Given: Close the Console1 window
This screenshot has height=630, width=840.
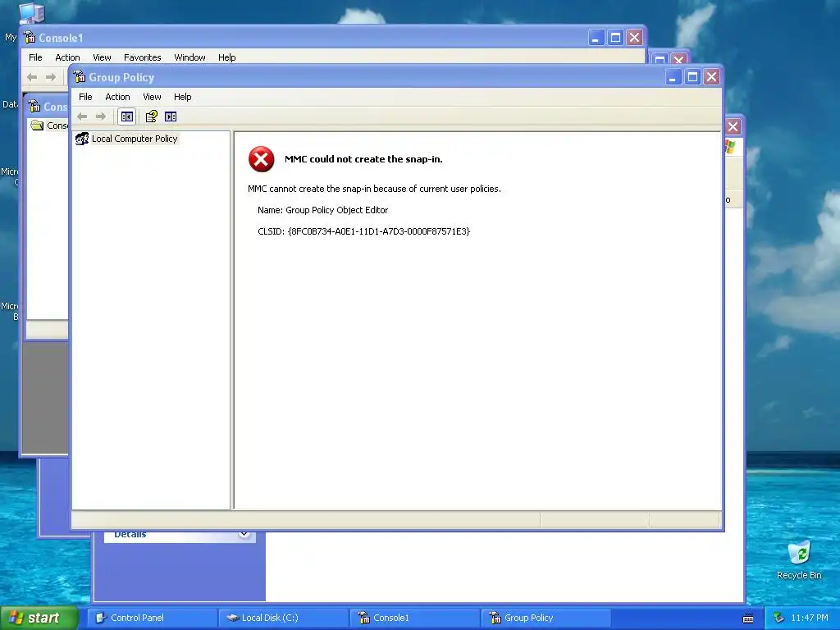Looking at the screenshot, I should 635,38.
